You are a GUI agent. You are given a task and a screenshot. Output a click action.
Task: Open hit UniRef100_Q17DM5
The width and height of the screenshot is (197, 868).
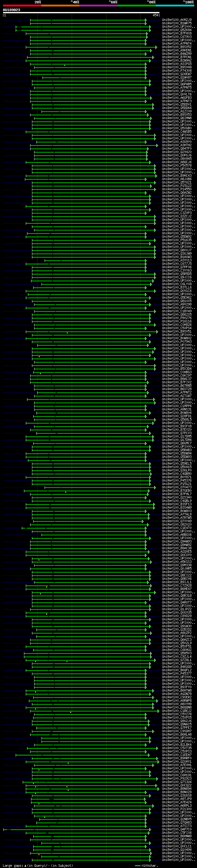(x=177, y=436)
